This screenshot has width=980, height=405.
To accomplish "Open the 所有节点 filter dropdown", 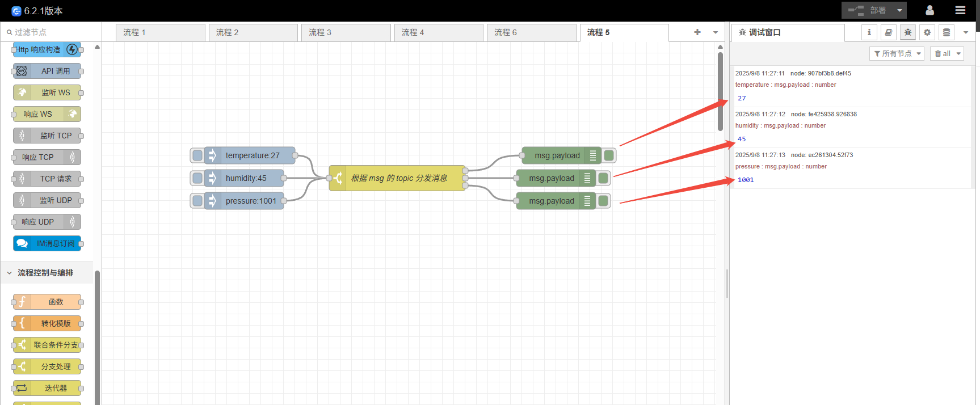I will coord(897,53).
